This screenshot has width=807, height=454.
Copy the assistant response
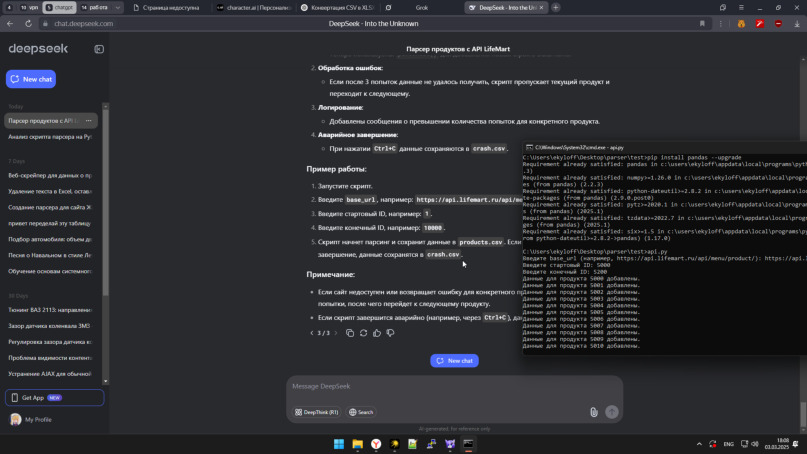[350, 333]
